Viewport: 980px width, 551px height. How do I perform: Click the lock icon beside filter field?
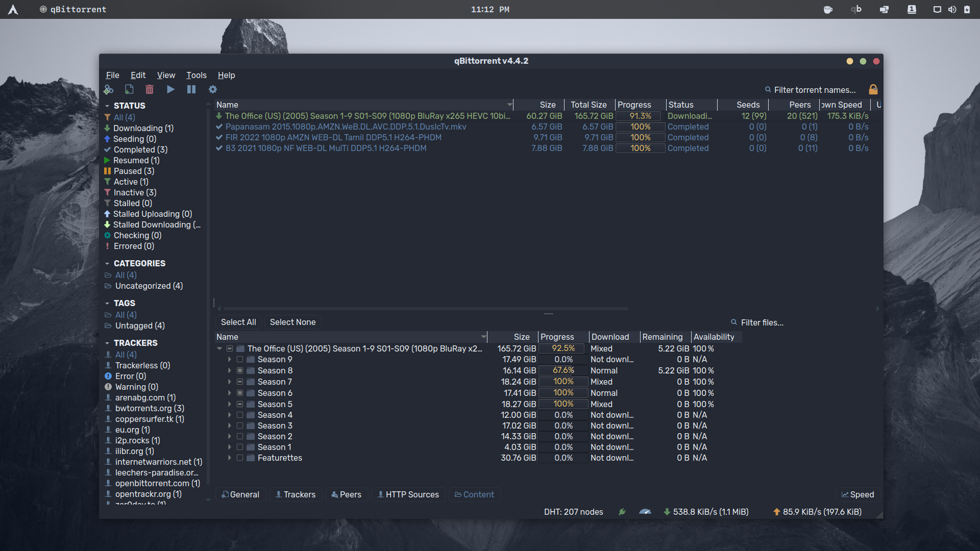(x=873, y=89)
